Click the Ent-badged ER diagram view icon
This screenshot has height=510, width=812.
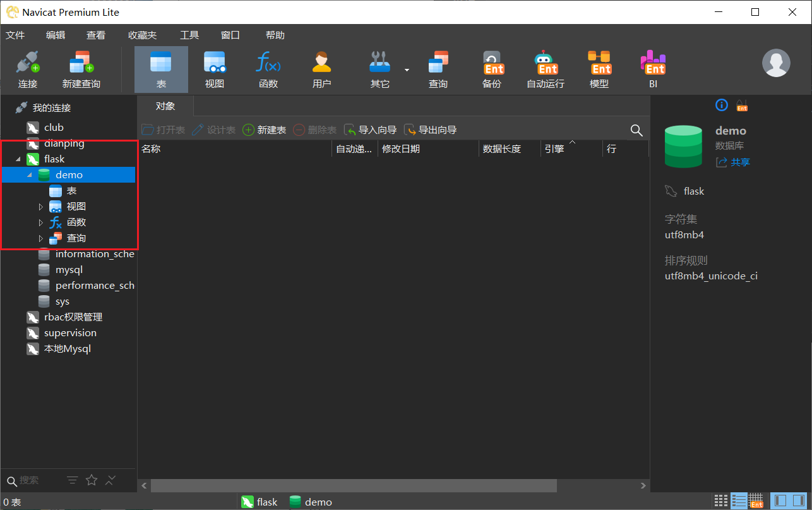click(756, 501)
